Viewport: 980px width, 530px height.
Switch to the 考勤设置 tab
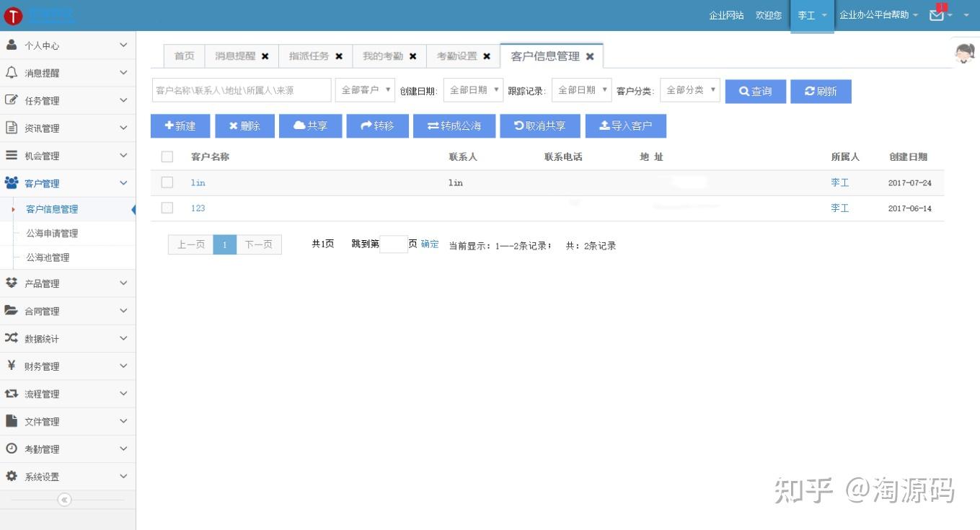click(x=457, y=56)
